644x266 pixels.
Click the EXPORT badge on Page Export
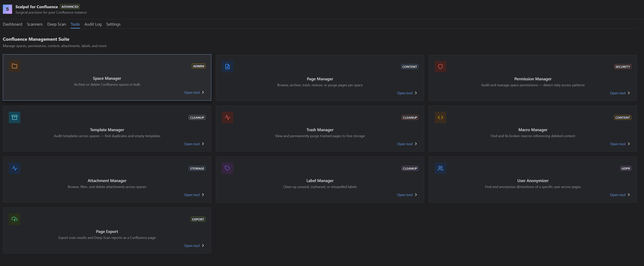tap(198, 219)
